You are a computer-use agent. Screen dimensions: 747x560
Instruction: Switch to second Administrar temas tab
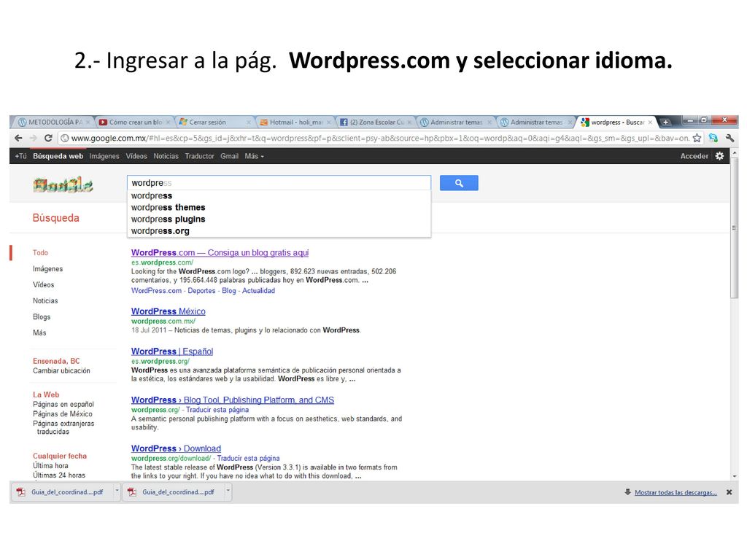pyautogui.click(x=535, y=122)
